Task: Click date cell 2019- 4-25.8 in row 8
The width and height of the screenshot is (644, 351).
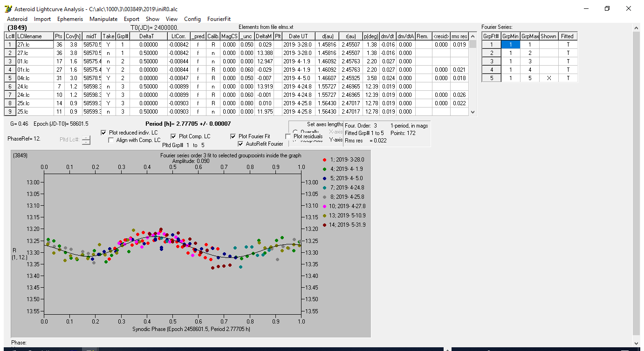Action: [x=298, y=103]
